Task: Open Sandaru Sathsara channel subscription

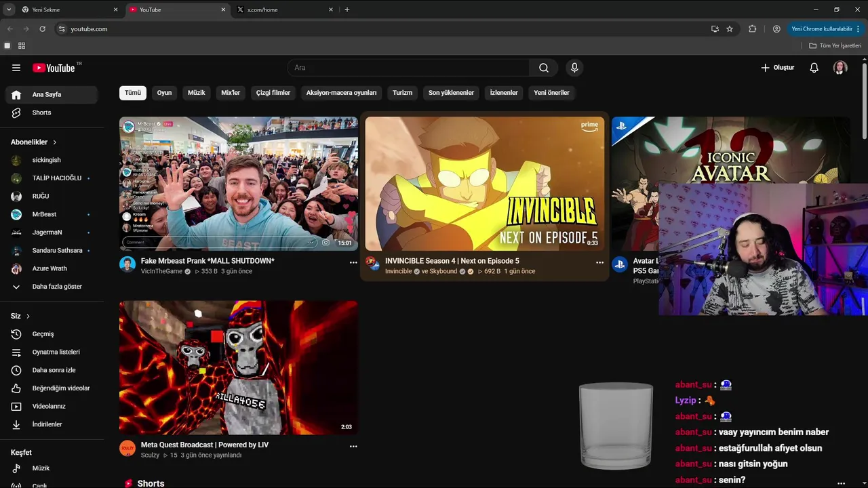Action: [52, 251]
